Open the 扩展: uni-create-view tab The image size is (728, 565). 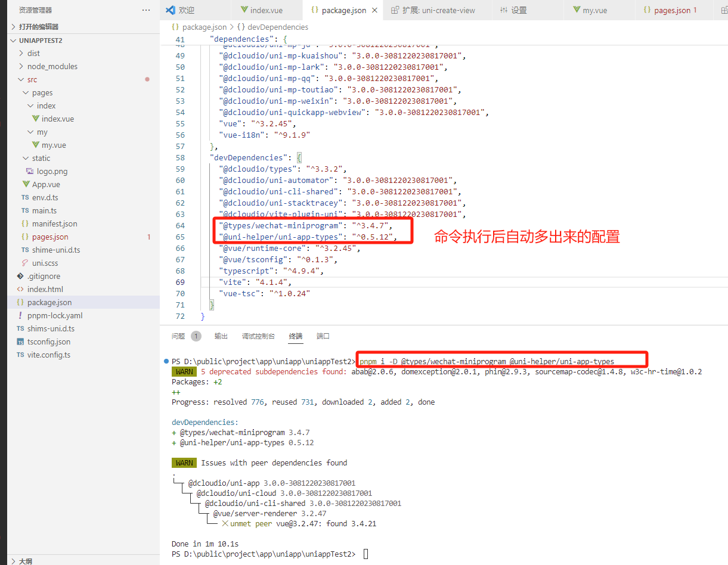pos(439,10)
